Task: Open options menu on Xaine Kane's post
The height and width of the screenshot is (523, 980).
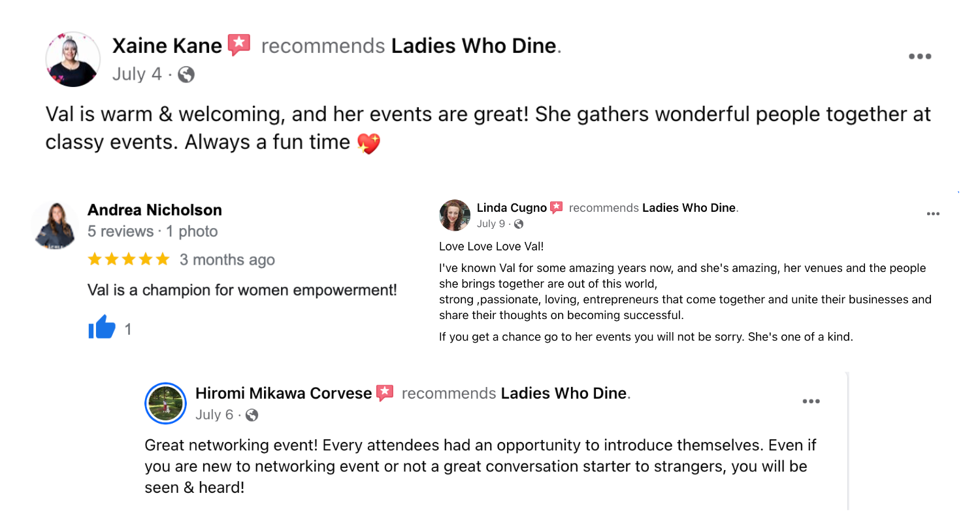Action: click(920, 56)
